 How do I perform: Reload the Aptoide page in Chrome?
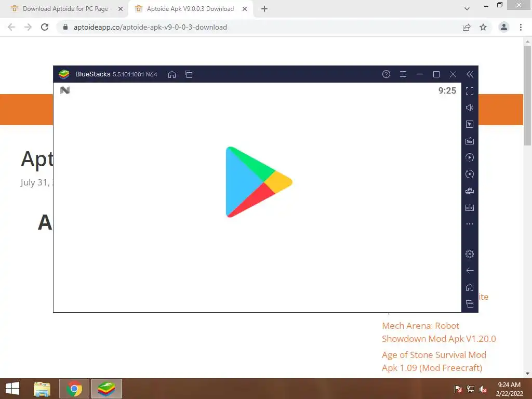(x=45, y=27)
